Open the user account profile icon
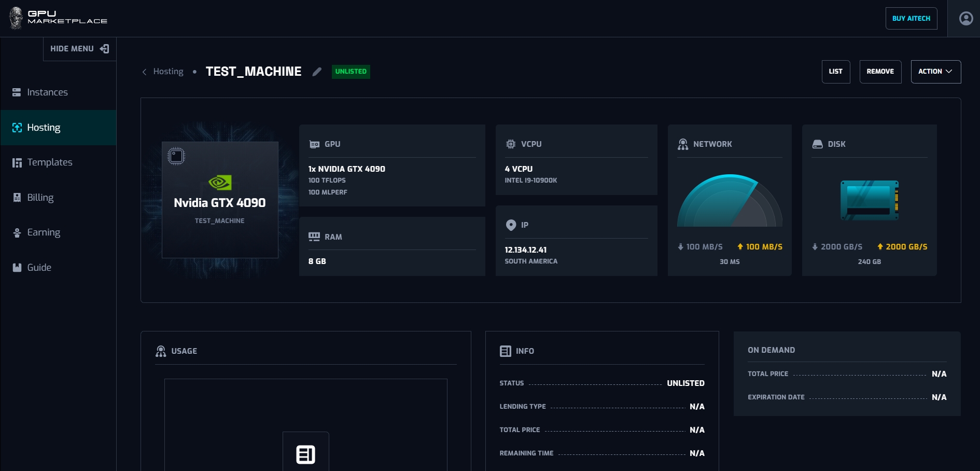The height and width of the screenshot is (471, 980). tap(965, 19)
